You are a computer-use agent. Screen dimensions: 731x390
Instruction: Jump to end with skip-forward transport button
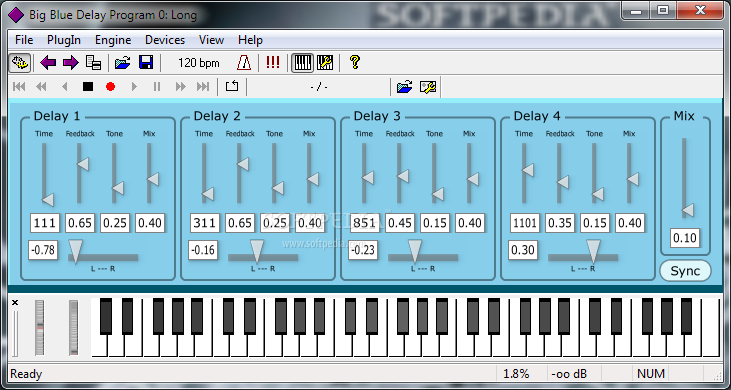tap(203, 87)
